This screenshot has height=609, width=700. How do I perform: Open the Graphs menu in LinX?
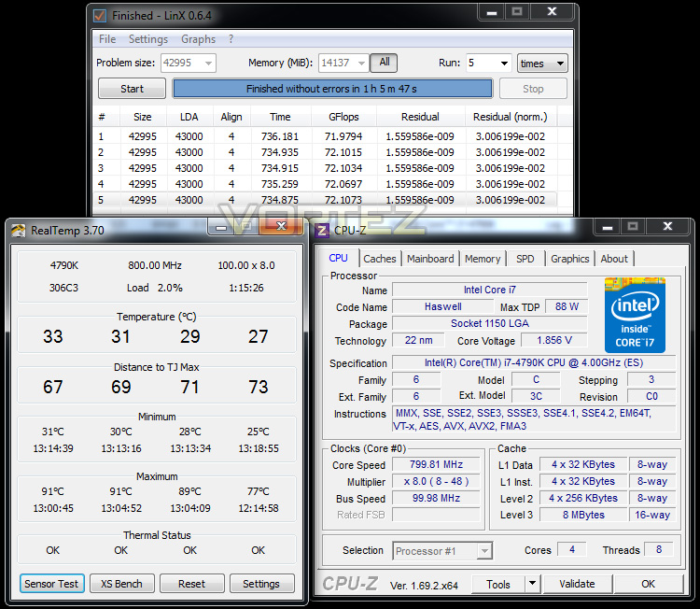(x=198, y=39)
